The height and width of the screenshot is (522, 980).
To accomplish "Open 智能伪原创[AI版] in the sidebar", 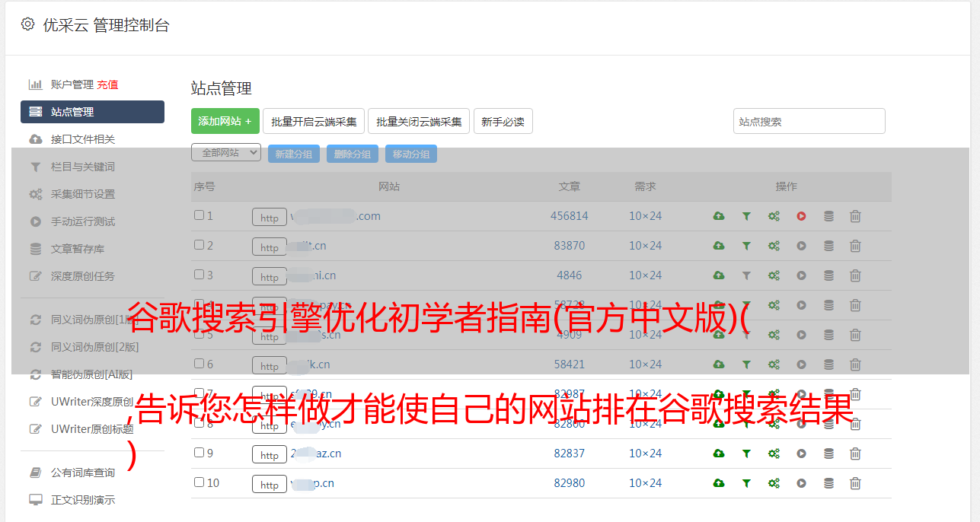I will pyautogui.click(x=92, y=374).
